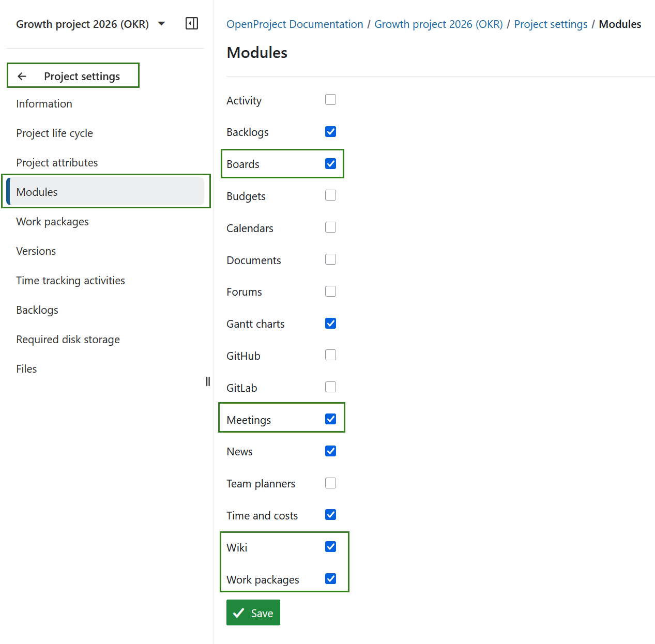655x644 pixels.
Task: Uncheck the Boards module
Action: (x=330, y=163)
